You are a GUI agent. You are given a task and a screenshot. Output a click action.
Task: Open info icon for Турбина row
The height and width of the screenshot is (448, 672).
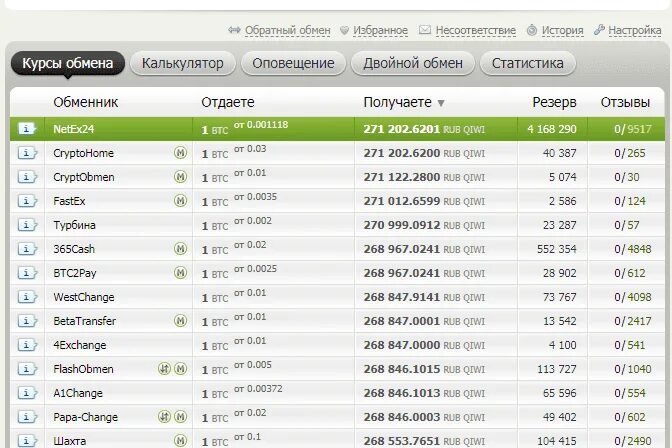(27, 225)
